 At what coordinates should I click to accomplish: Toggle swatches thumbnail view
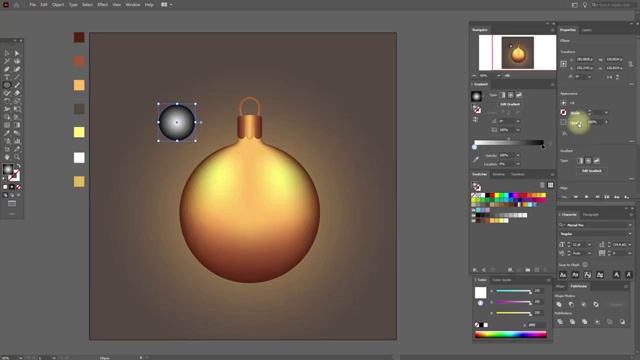550,185
